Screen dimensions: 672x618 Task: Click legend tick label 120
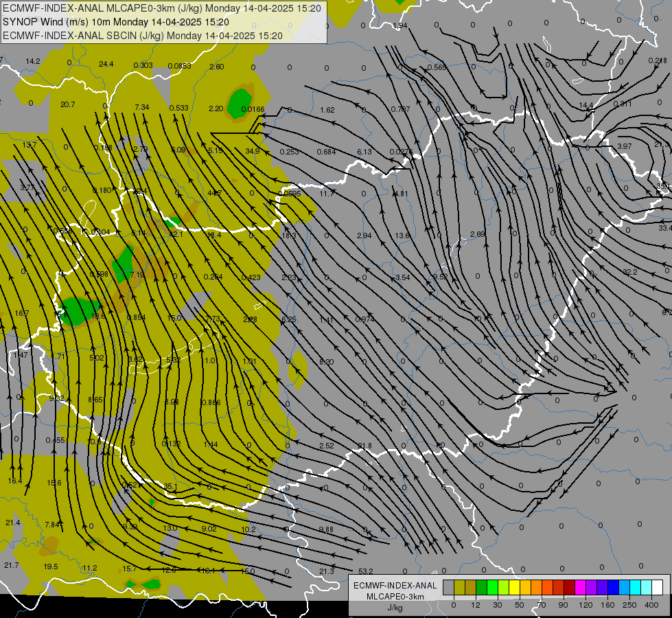(x=586, y=605)
